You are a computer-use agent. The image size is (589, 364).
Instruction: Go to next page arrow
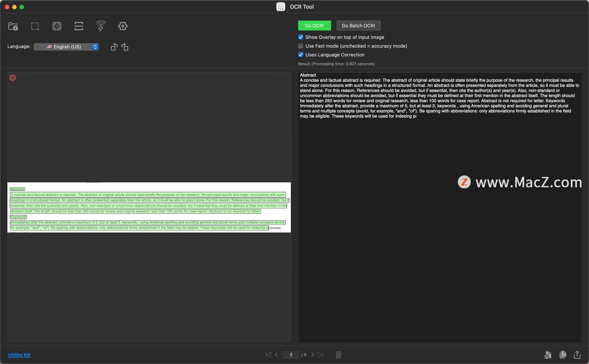[313, 355]
